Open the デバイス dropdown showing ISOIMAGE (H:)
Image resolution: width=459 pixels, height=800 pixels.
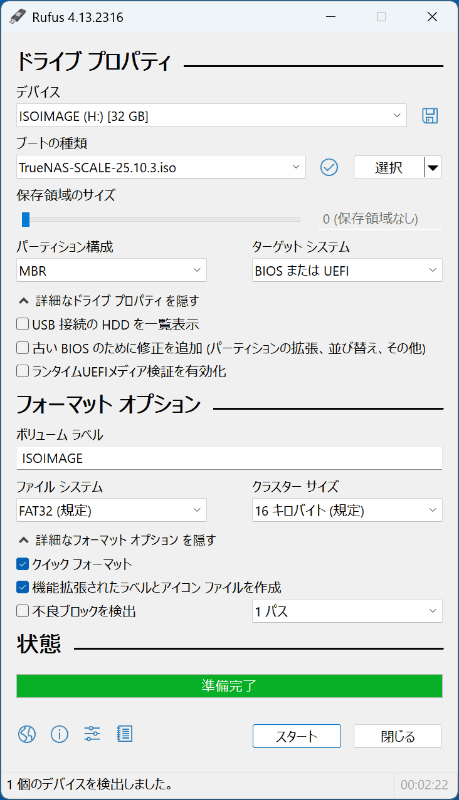point(211,116)
